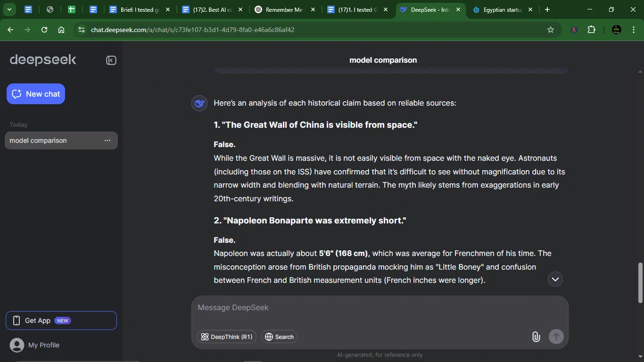Open Chrome's three-dot menu

coord(633,30)
